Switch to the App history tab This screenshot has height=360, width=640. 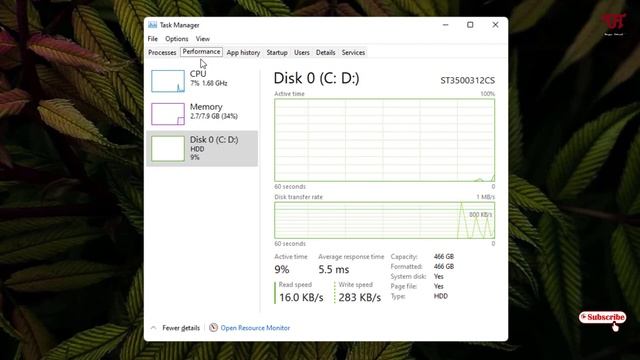[x=243, y=53]
